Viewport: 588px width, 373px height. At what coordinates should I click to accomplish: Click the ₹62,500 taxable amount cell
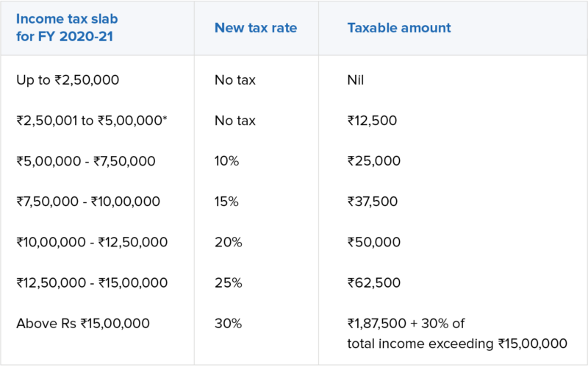[373, 283]
